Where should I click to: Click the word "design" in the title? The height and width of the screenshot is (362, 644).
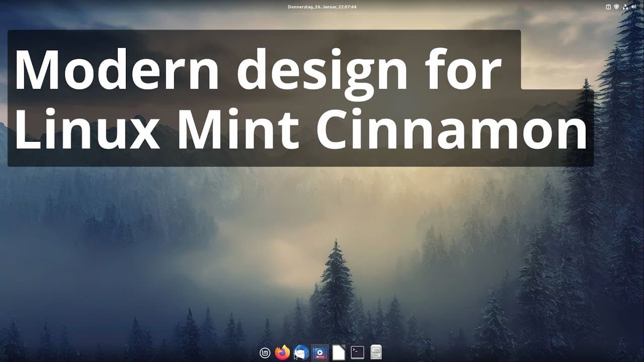[322, 70]
